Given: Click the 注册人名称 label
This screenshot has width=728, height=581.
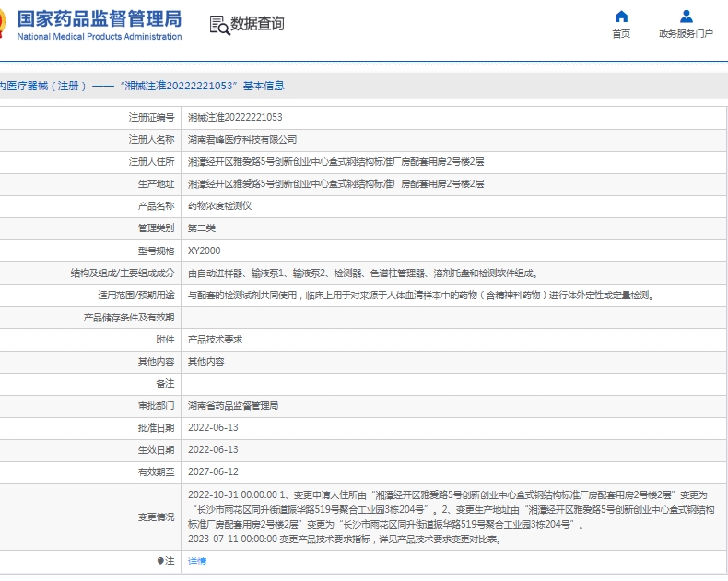Looking at the screenshot, I should tap(151, 140).
